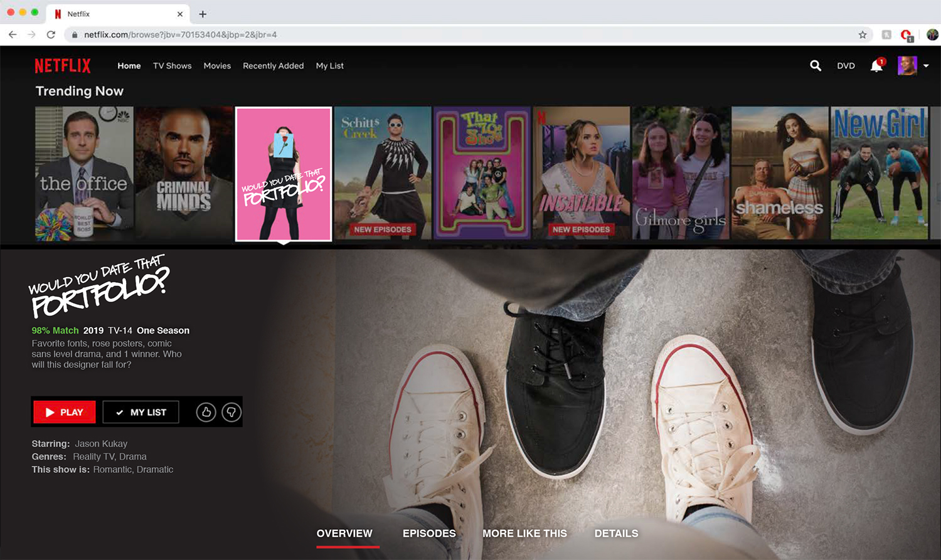Image resolution: width=941 pixels, height=560 pixels.
Task: Close the Netflix browser tab
Action: (x=180, y=14)
